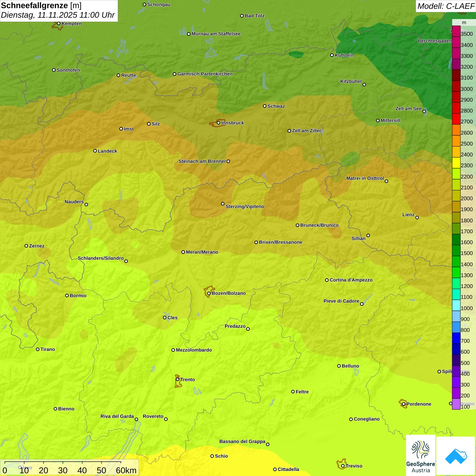This screenshot has width=476, height=476.
Task: Click the Conegliano label
Action: tap(367, 419)
